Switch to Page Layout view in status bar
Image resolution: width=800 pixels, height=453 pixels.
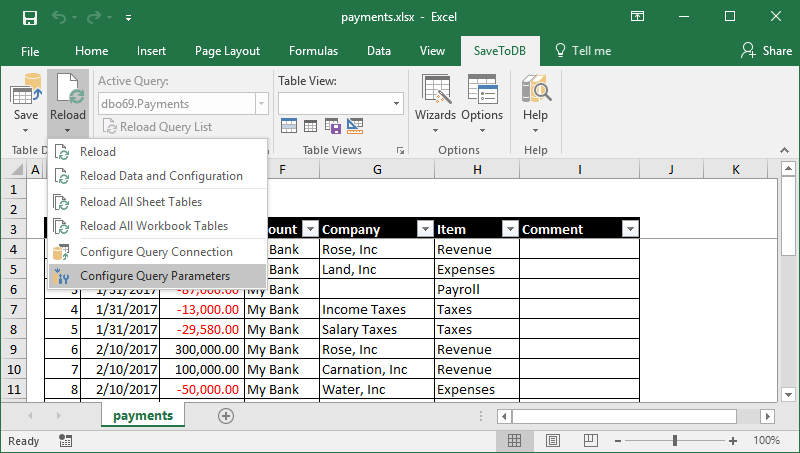click(553, 440)
